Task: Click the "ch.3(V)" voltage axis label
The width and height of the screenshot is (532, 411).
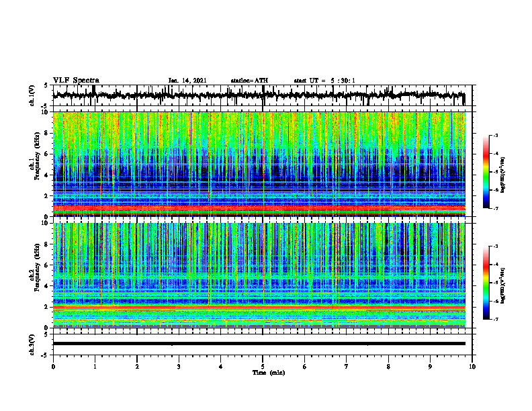Action: coord(32,345)
